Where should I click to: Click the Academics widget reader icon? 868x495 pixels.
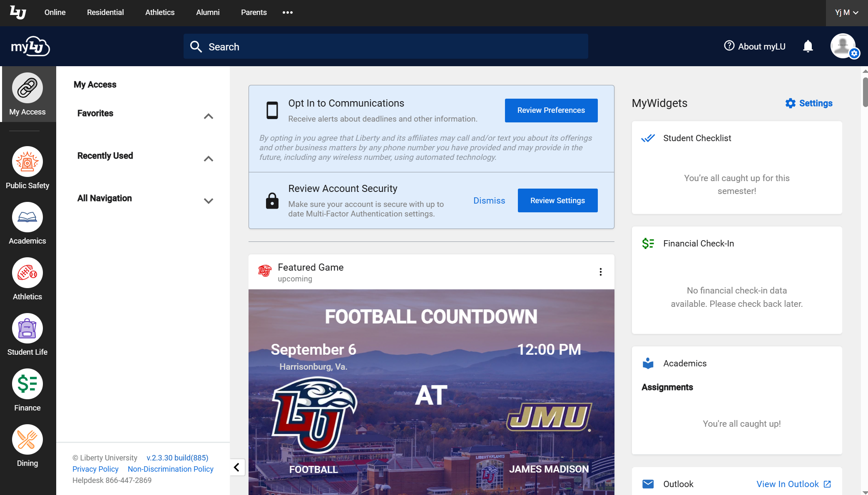[648, 363]
